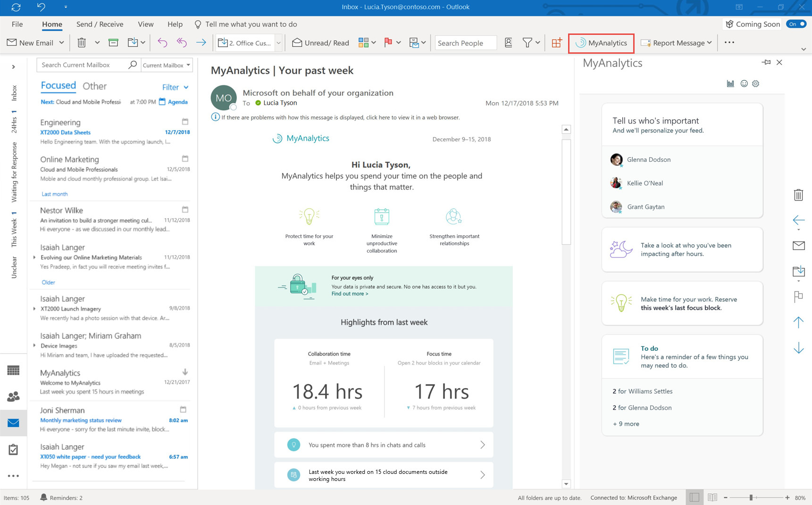Image resolution: width=812 pixels, height=505 pixels.
Task: Click the + 9 more To do link
Action: pyautogui.click(x=626, y=424)
